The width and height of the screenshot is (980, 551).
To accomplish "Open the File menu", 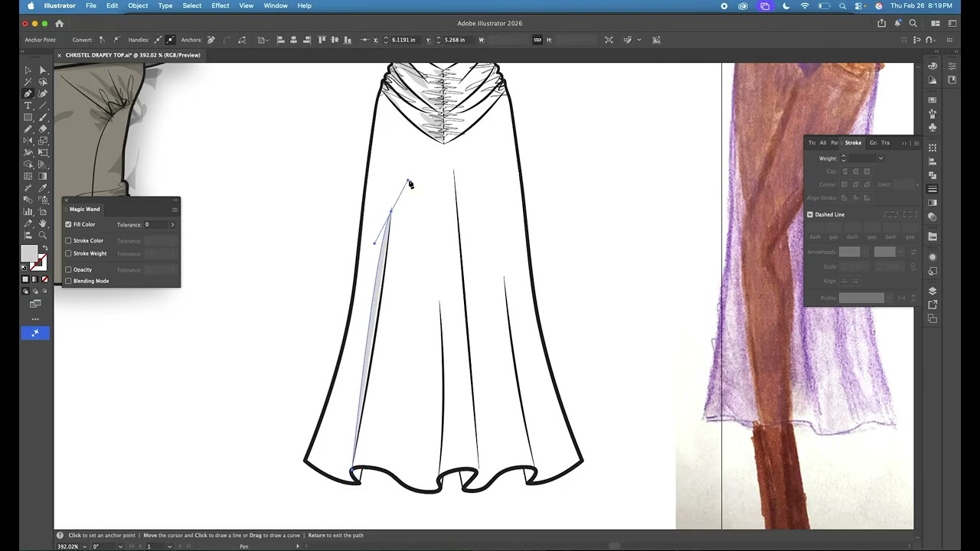I will tap(91, 5).
